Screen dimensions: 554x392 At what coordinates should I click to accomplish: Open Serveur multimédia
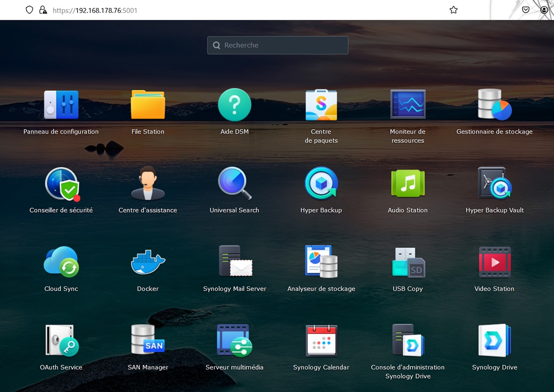point(235,340)
